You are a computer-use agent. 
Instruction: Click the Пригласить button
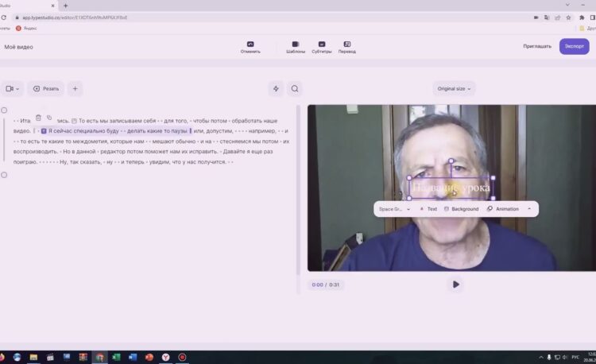click(x=537, y=46)
